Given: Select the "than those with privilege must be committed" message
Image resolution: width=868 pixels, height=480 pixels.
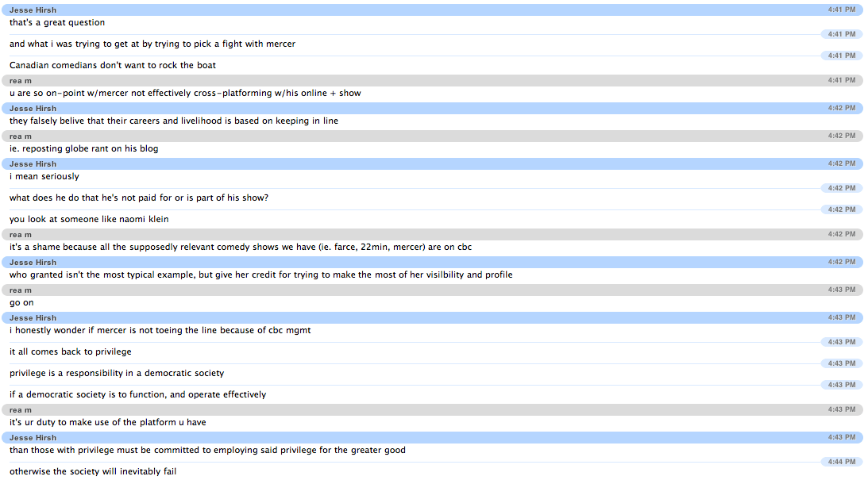Looking at the screenshot, I should pos(207,451).
